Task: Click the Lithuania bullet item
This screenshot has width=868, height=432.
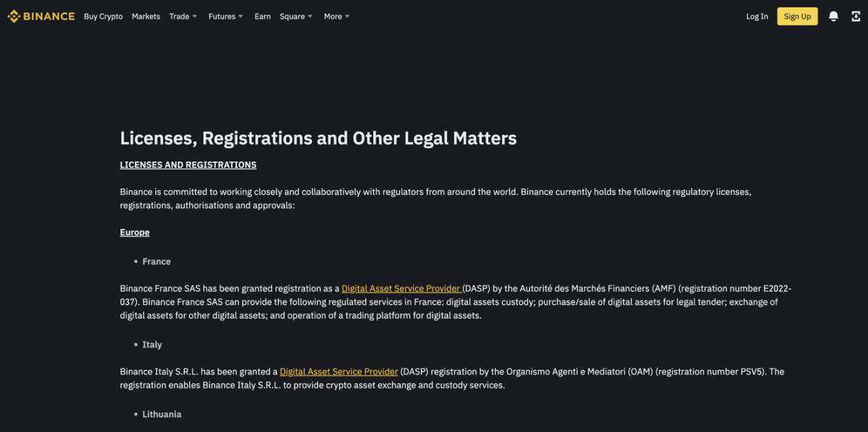Action: [162, 414]
